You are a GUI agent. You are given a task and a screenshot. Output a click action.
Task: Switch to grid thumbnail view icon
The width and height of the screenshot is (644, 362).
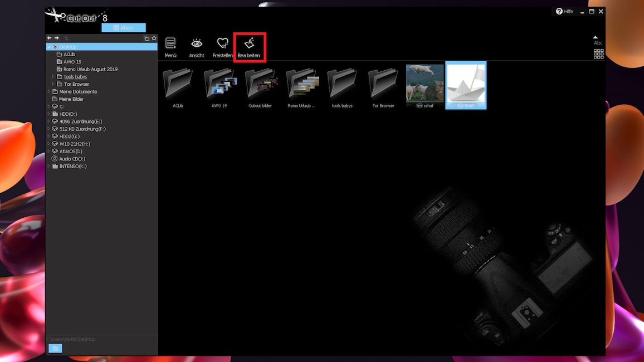[598, 54]
